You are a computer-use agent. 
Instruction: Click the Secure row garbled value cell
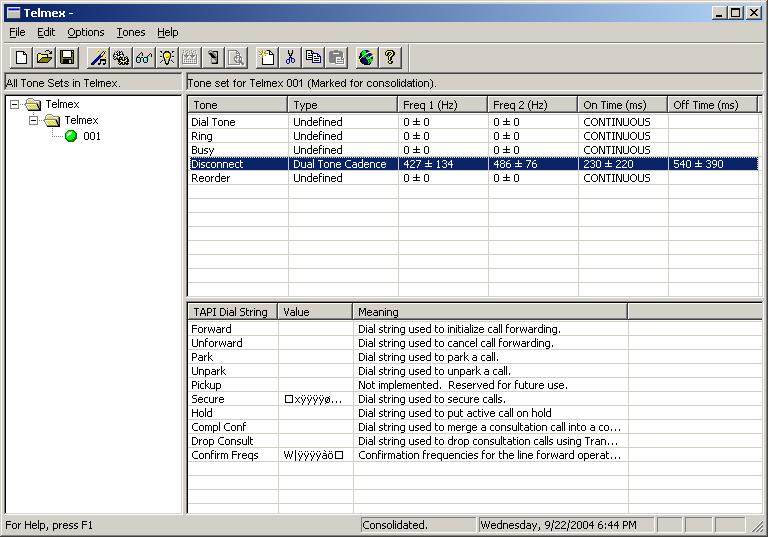tap(316, 399)
